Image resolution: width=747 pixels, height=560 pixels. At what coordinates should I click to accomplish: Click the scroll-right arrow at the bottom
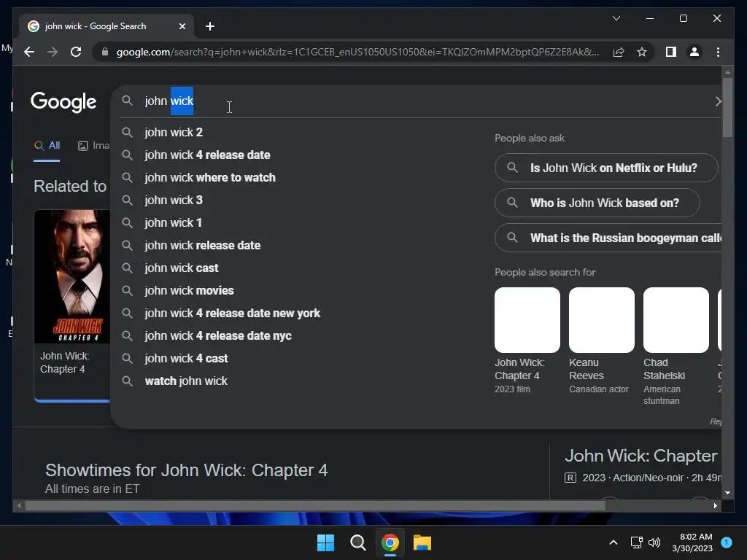[x=715, y=506]
